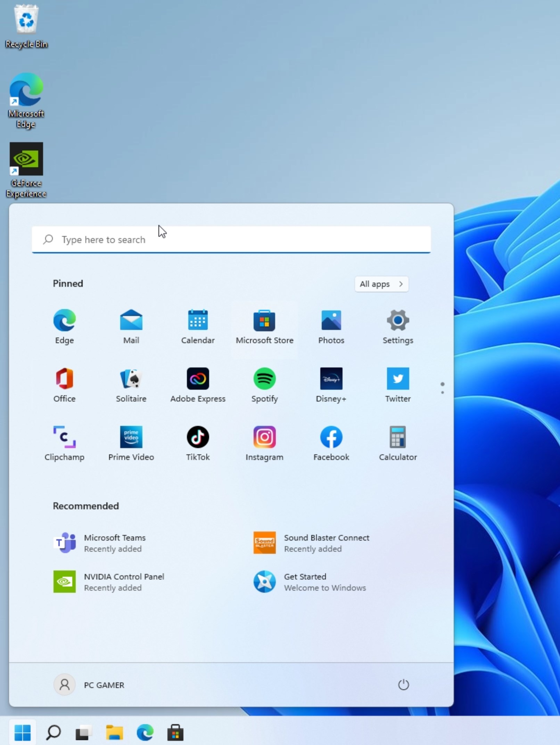
Task: Open the Spotify pinned app
Action: [x=264, y=384]
